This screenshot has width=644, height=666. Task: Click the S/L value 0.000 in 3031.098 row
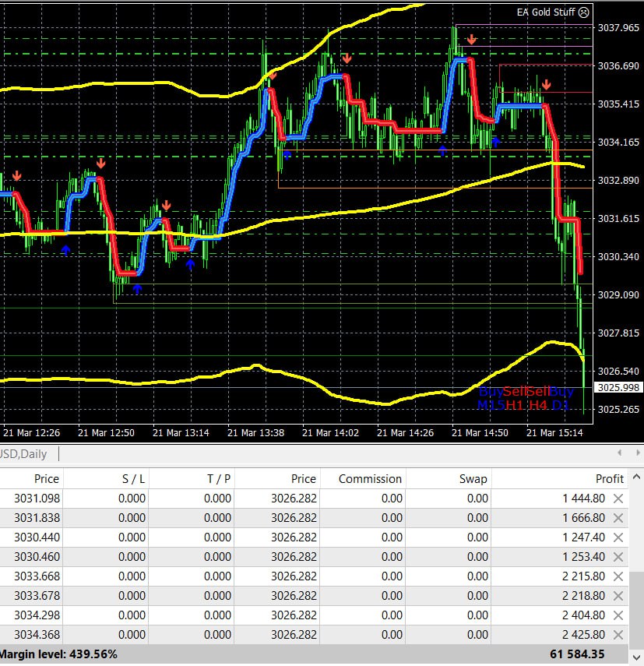(x=132, y=499)
